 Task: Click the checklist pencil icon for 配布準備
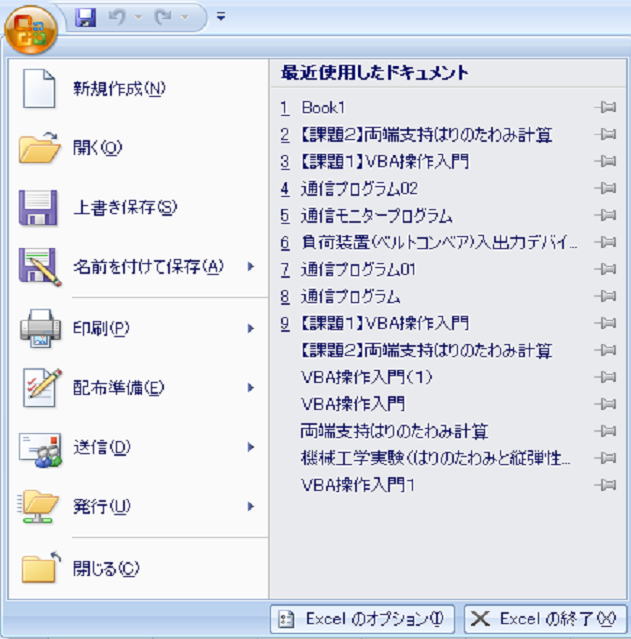pos(42,388)
